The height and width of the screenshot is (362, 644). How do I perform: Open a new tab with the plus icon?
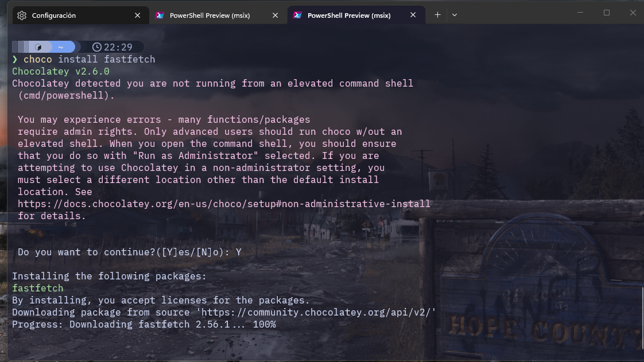click(437, 15)
